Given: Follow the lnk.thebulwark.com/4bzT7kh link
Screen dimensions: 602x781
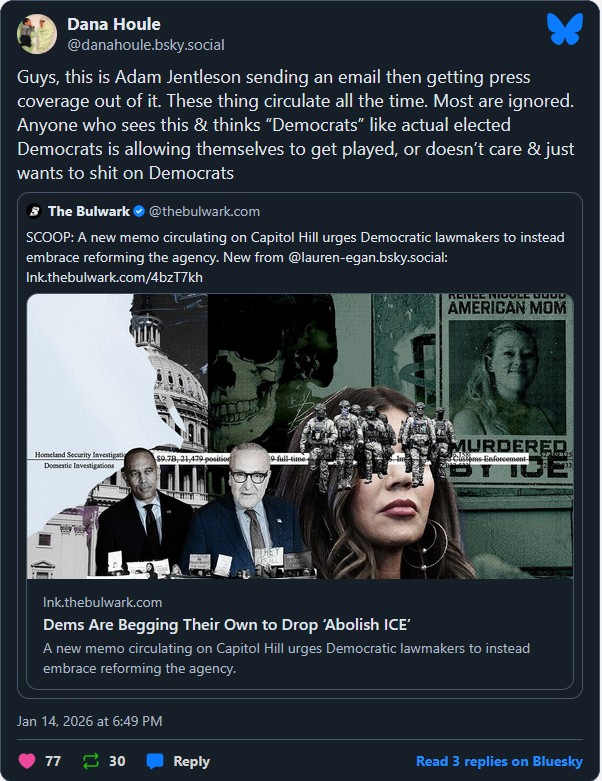Looking at the screenshot, I should point(115,277).
